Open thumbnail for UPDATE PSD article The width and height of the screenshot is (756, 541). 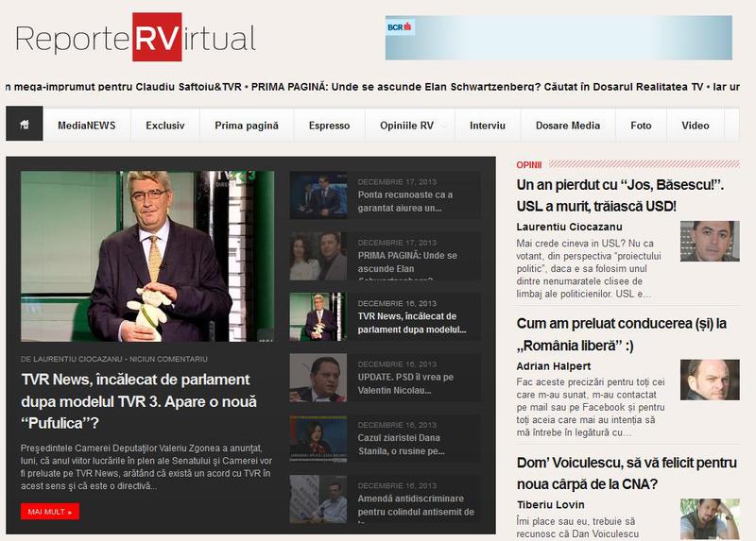[318, 378]
